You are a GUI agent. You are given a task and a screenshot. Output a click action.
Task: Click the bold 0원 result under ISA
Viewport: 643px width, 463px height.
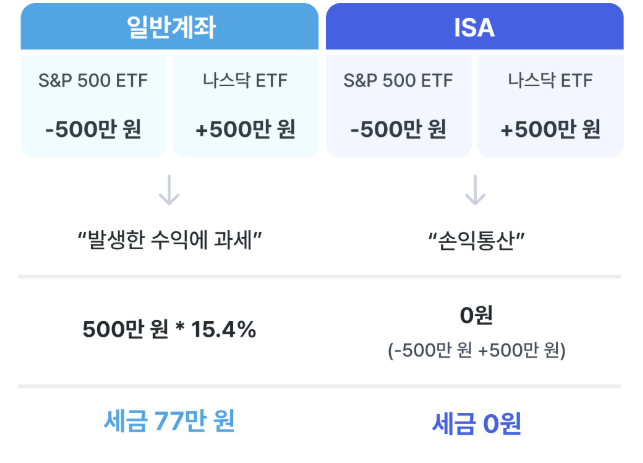tap(476, 315)
